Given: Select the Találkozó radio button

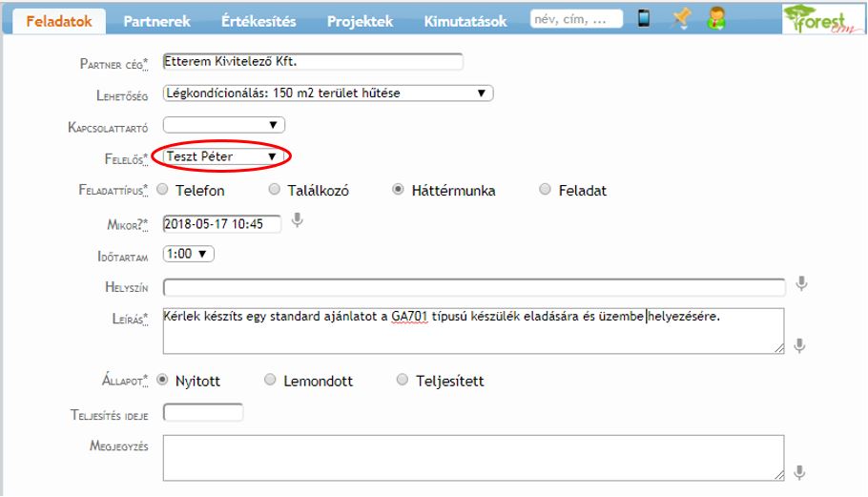Looking at the screenshot, I should click(x=275, y=190).
